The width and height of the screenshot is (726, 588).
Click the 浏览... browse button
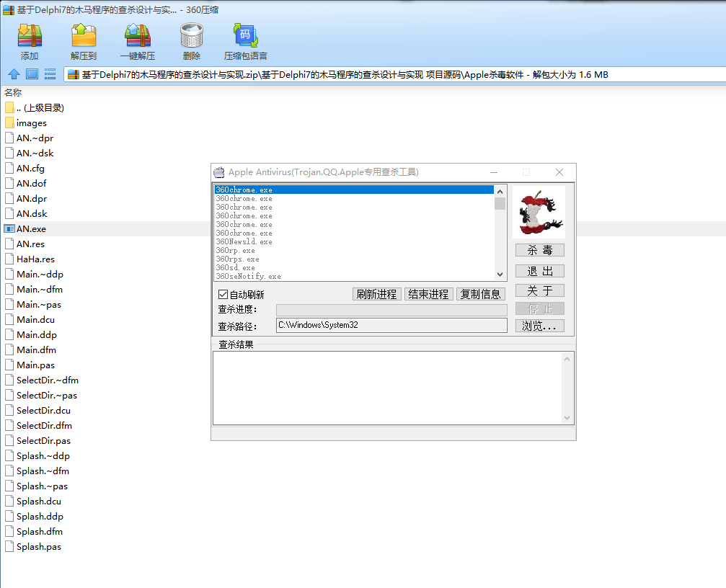pos(540,326)
